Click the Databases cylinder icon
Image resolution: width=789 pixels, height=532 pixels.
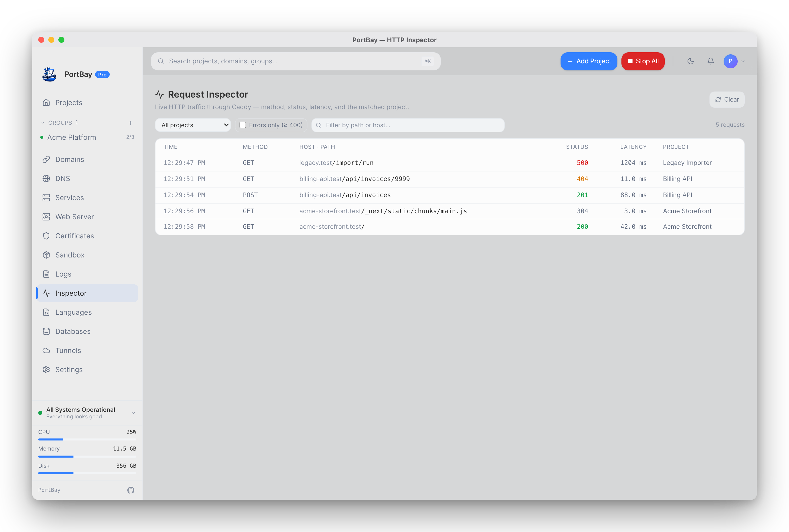[47, 331]
